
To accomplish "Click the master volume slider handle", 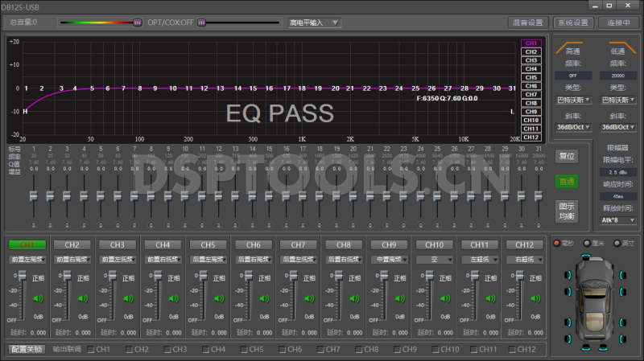I will 137,23.
